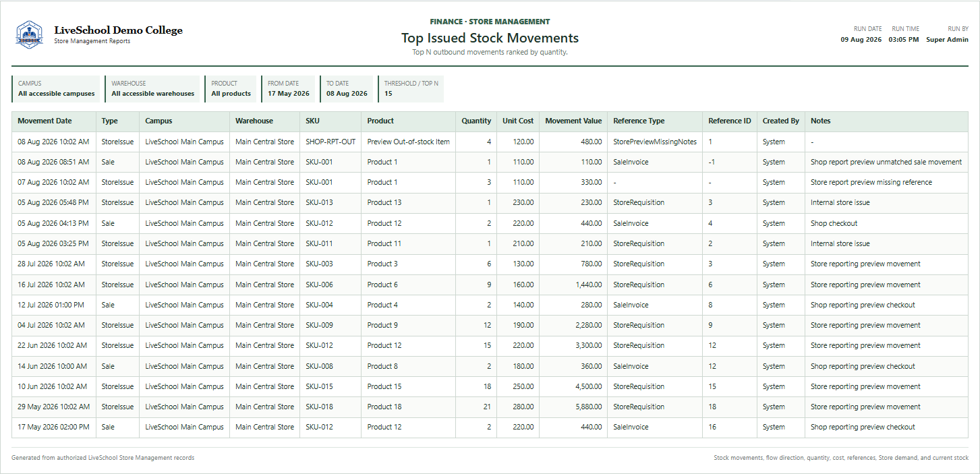Click the From Date value 17 May 2026

click(289, 94)
